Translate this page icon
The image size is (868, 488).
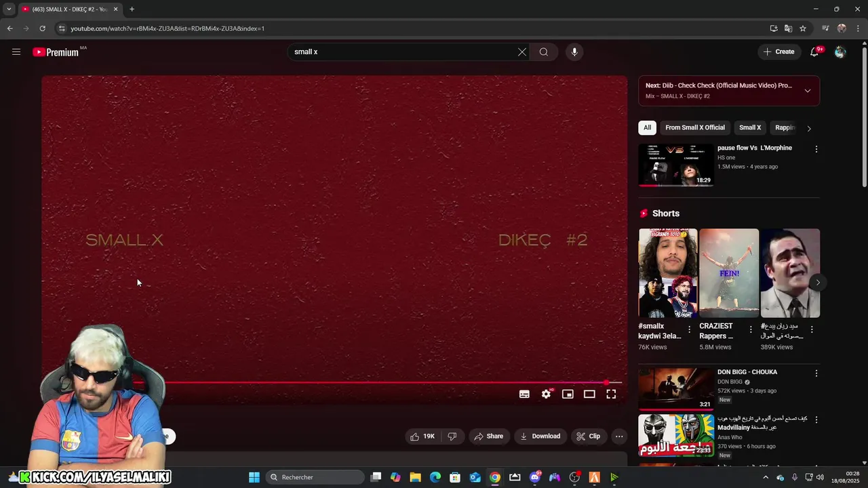(x=788, y=28)
